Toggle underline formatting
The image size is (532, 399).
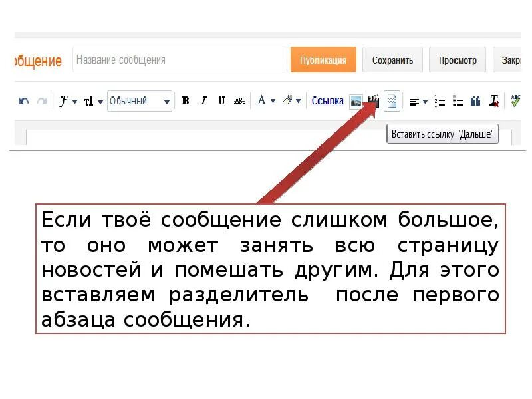[221, 101]
